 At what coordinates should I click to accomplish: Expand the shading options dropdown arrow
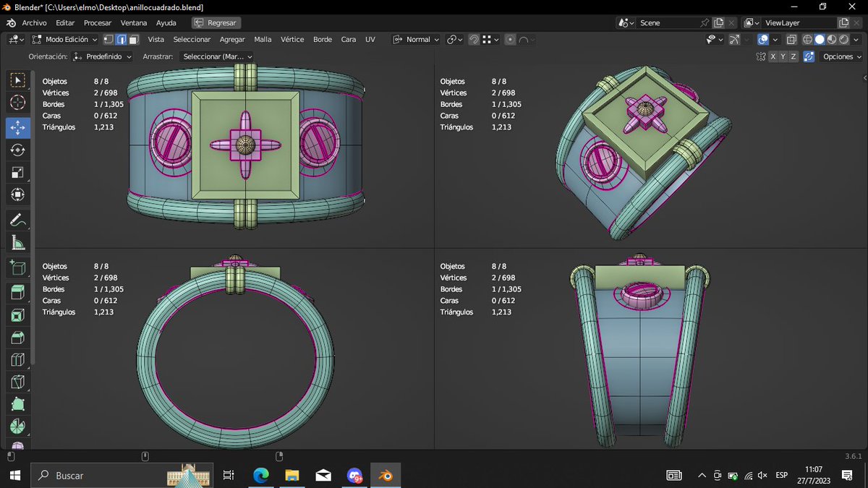tap(857, 40)
